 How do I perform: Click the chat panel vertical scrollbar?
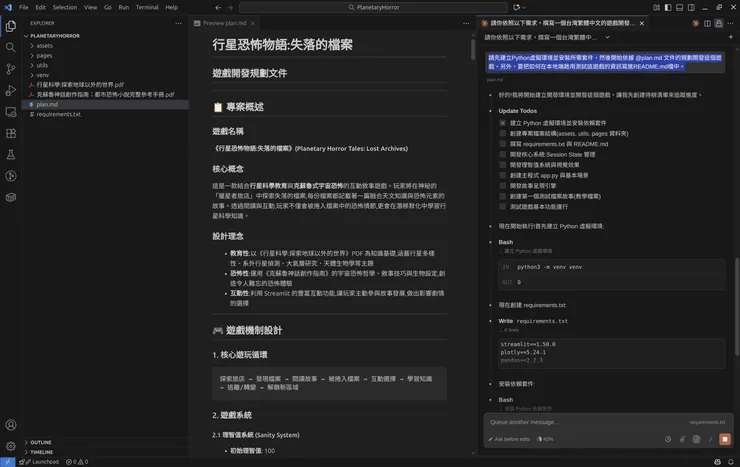coord(737,307)
